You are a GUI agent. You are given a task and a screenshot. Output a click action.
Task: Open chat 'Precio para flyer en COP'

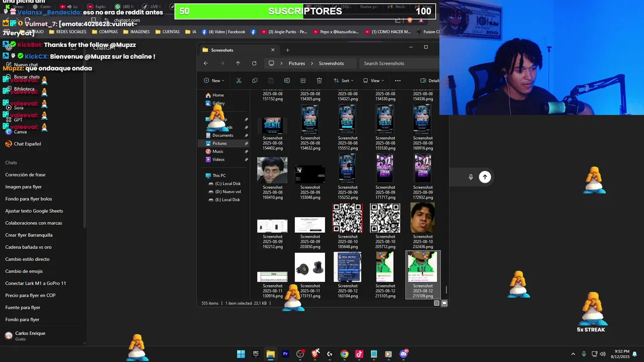coord(30,295)
